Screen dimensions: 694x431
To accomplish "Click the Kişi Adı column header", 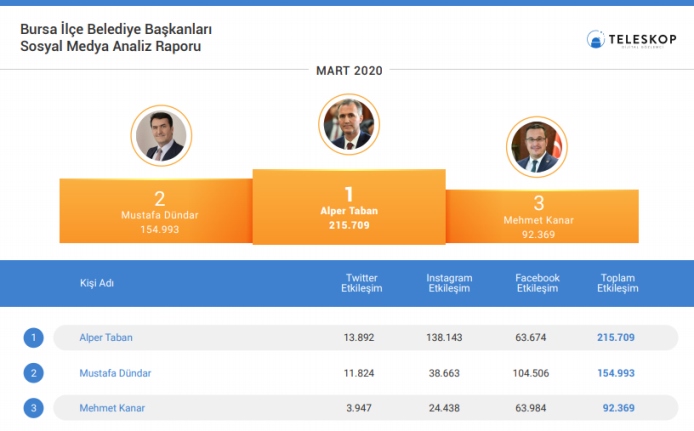I will pyautogui.click(x=97, y=283).
